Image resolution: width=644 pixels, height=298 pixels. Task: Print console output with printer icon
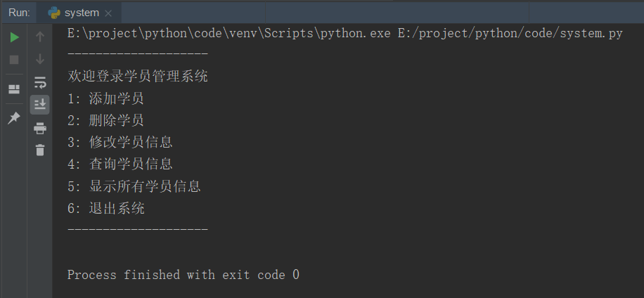tap(40, 128)
